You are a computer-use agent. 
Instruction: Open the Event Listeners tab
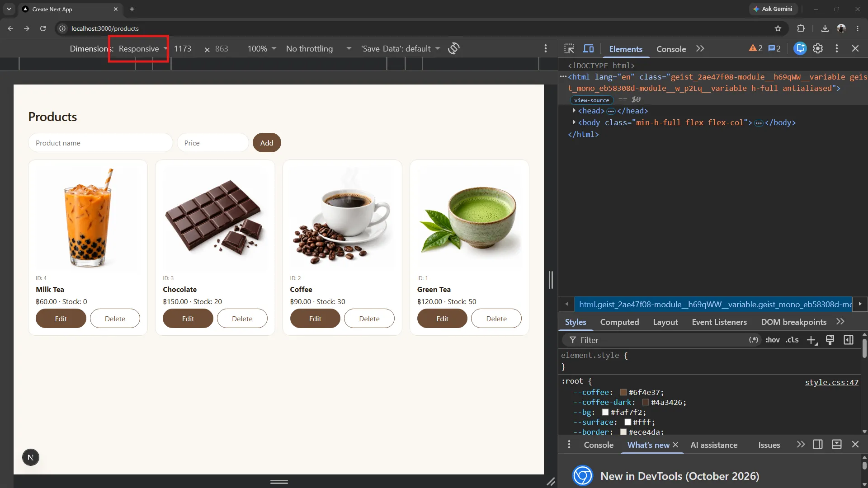[x=719, y=322]
